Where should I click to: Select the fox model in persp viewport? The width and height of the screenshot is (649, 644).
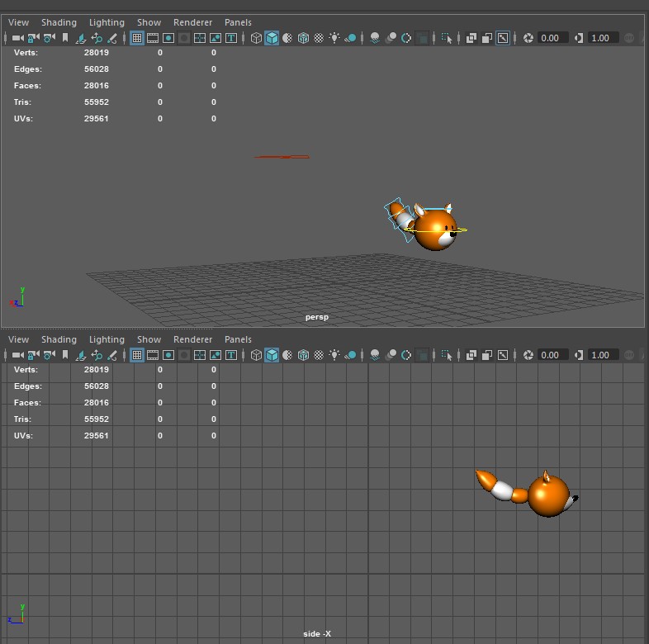434,230
